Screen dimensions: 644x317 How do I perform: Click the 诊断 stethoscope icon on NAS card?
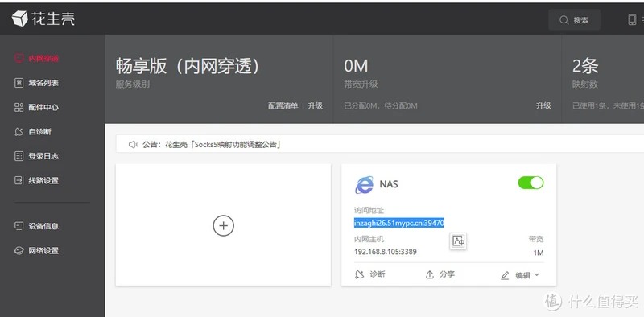[359, 274]
